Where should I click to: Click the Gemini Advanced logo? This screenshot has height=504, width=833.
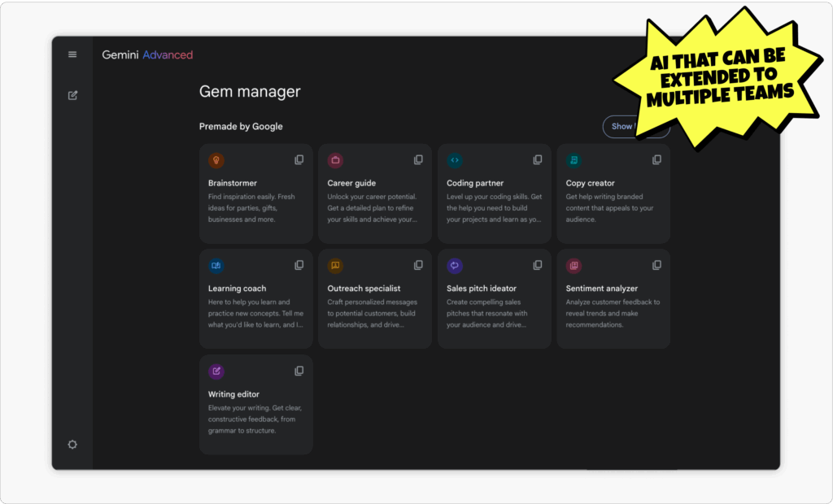point(147,54)
